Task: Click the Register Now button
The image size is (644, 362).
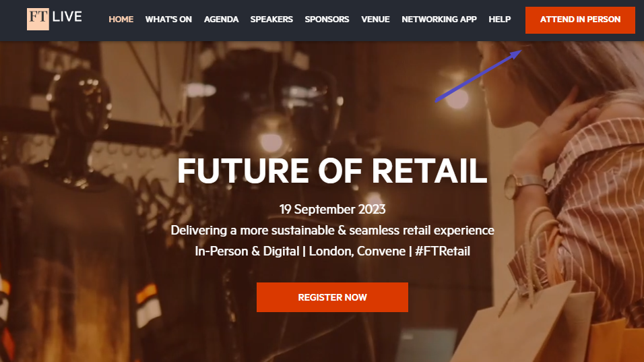Action: pyautogui.click(x=332, y=297)
